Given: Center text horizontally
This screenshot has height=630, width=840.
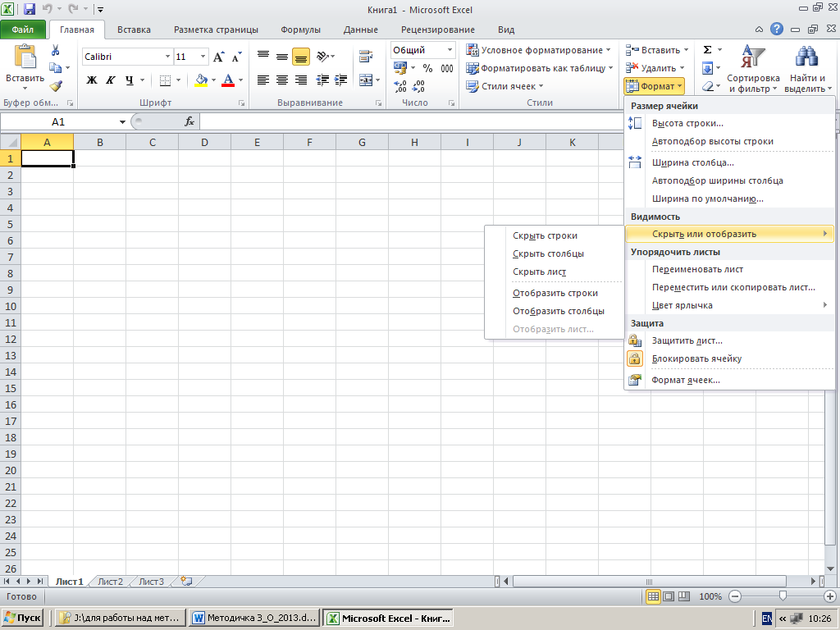Looking at the screenshot, I should tap(282, 80).
